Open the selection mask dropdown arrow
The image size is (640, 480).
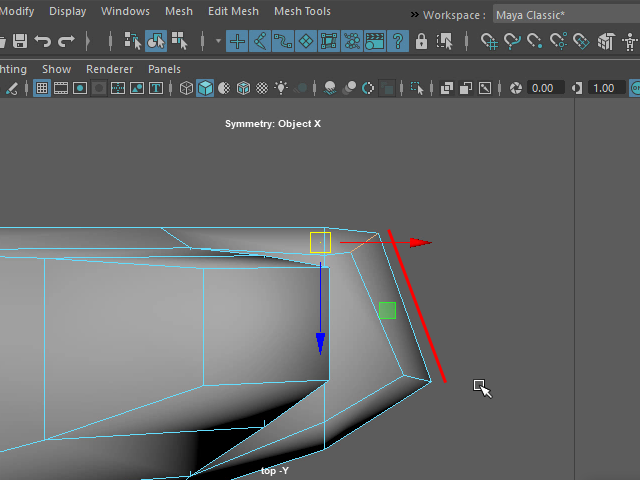point(218,41)
